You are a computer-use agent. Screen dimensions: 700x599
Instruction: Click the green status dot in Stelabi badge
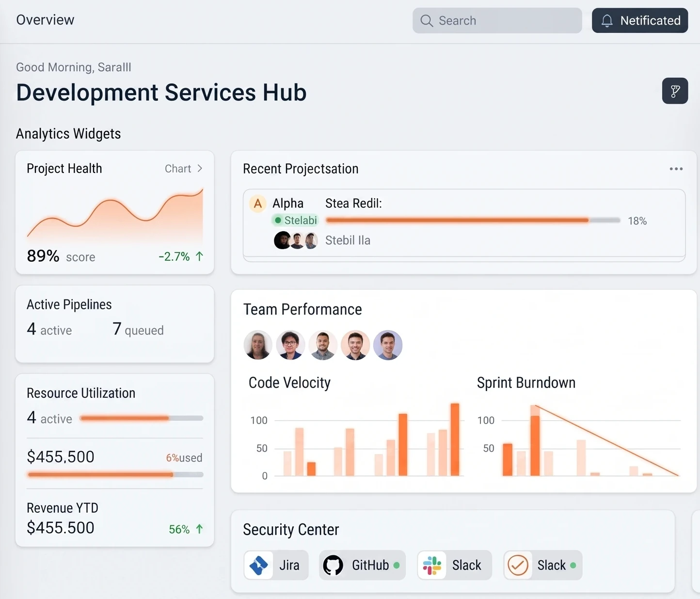point(278,221)
